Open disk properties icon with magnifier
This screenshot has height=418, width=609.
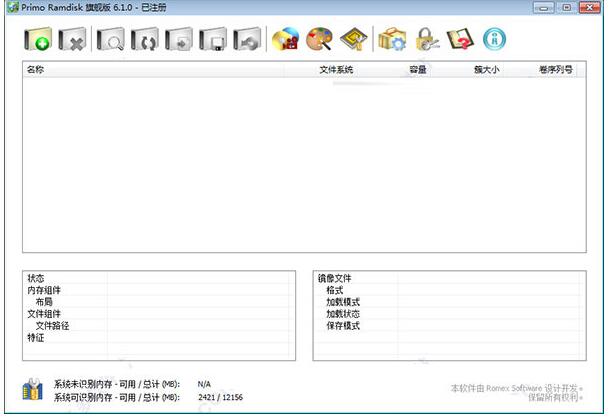(111, 39)
